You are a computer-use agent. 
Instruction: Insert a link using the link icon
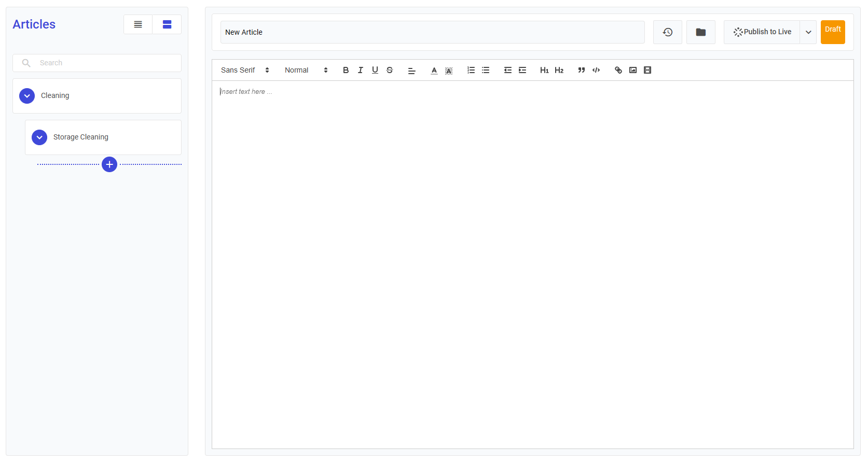click(x=618, y=70)
